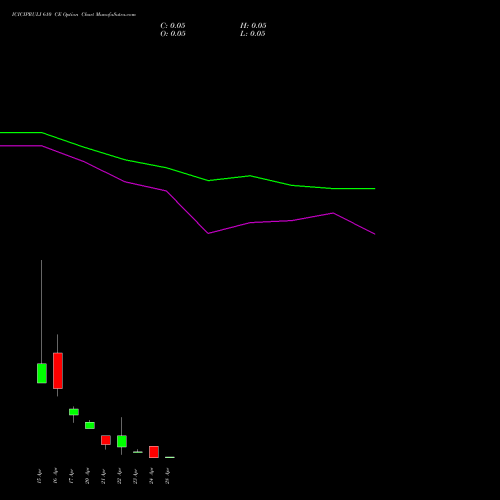Click the '23 Apr' date axis label

point(135,476)
